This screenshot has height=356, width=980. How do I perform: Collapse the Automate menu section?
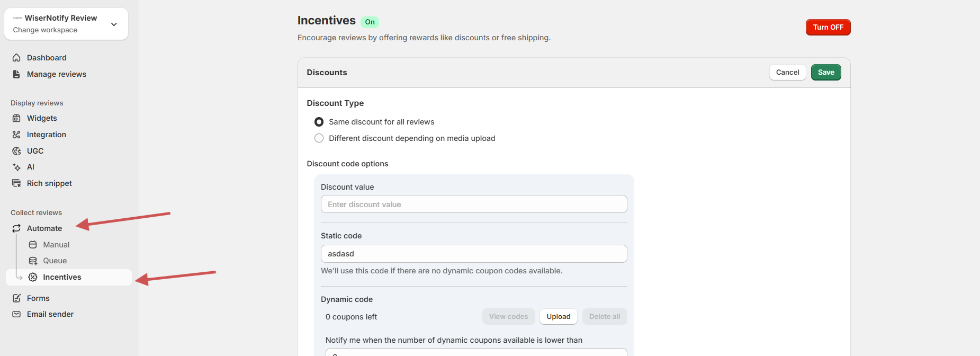tap(44, 228)
